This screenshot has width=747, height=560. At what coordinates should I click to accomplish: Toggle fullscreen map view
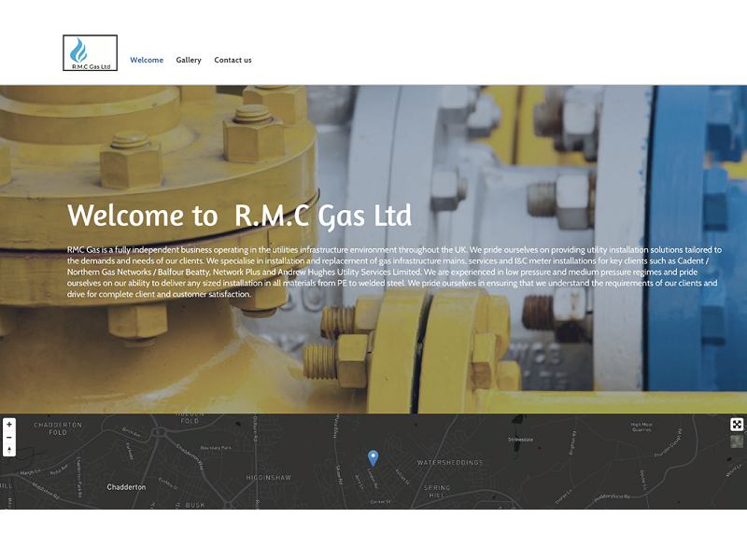(x=737, y=425)
